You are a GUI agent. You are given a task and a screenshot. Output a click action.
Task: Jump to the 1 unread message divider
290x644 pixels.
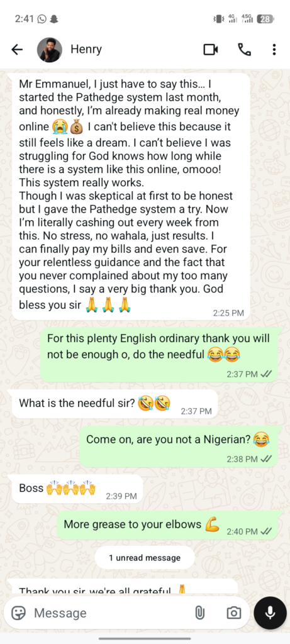(x=145, y=557)
